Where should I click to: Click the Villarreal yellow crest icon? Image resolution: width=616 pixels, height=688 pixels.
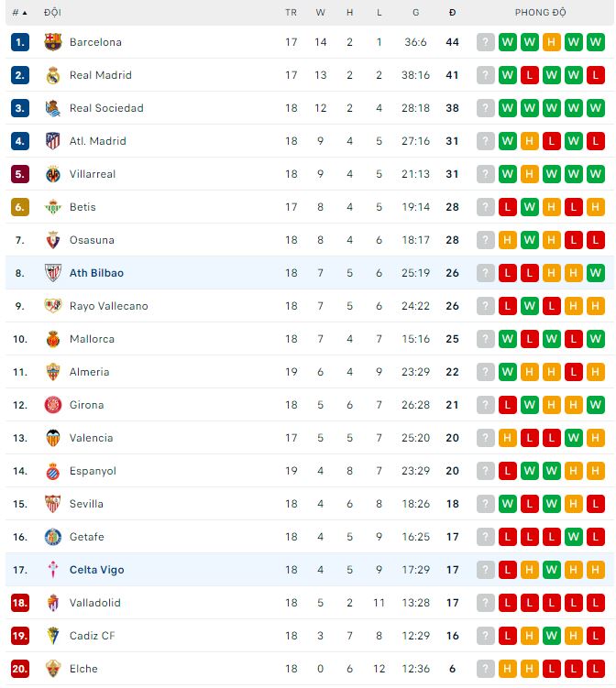(x=53, y=174)
